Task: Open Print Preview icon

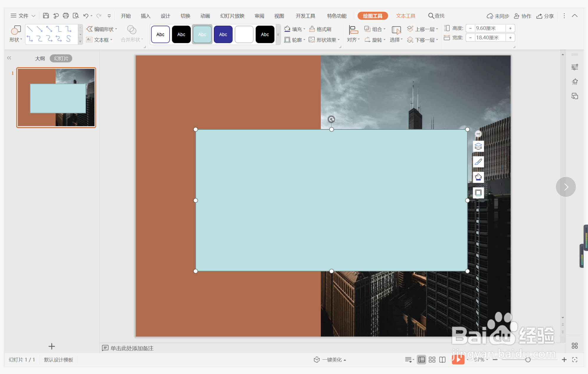Action: tap(76, 16)
